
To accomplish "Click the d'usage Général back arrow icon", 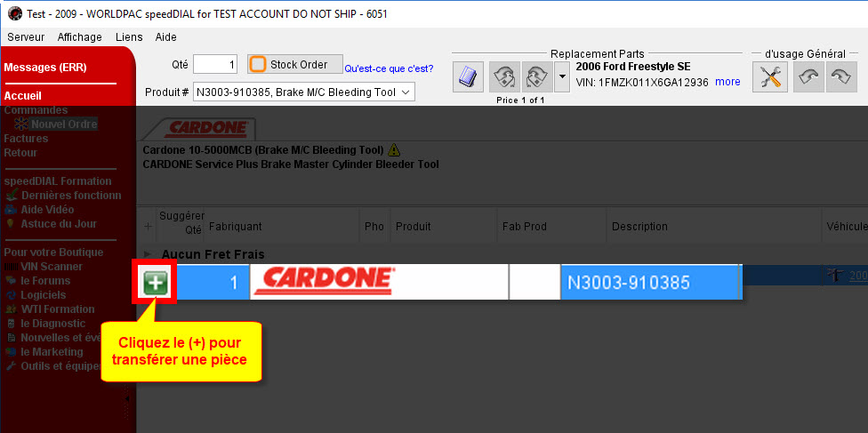I will tap(808, 77).
